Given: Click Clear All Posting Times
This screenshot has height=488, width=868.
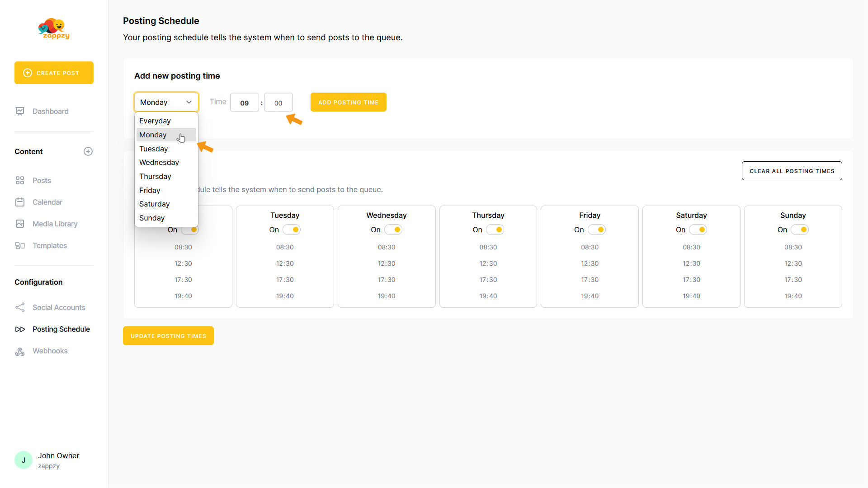Looking at the screenshot, I should coord(792,171).
